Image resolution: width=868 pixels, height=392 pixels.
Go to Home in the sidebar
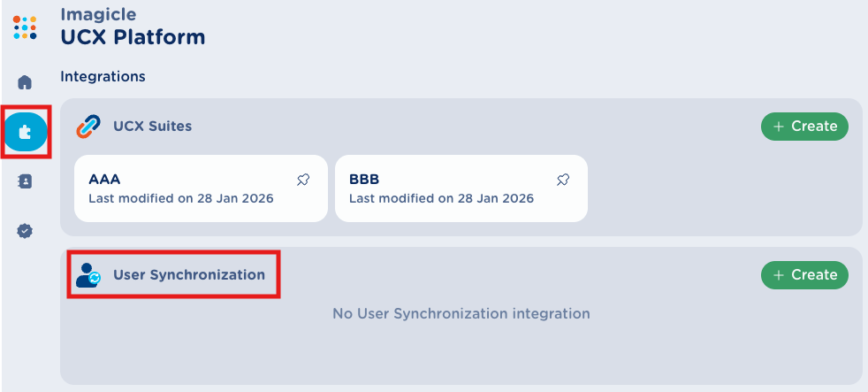[25, 82]
